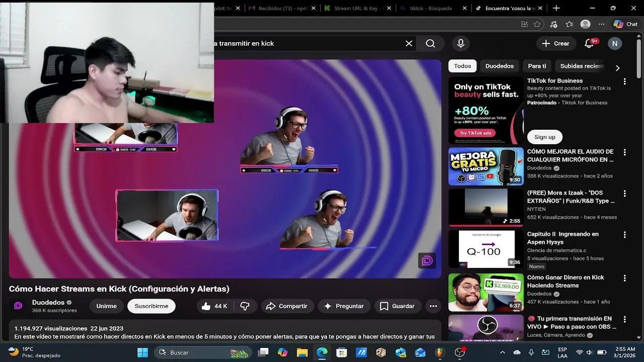Image resolution: width=644 pixels, height=362 pixels.
Task: Open options for CÓMO MEJORAR EL AUDIO video
Action: coord(624,152)
